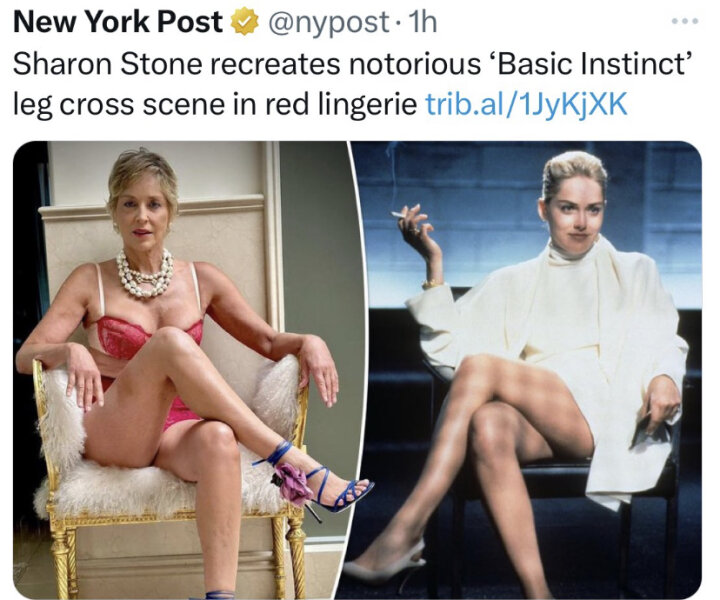The height and width of the screenshot is (600, 720).
Task: Click the 'leg cross scene in red lingerie' text line
Action: 215,104
